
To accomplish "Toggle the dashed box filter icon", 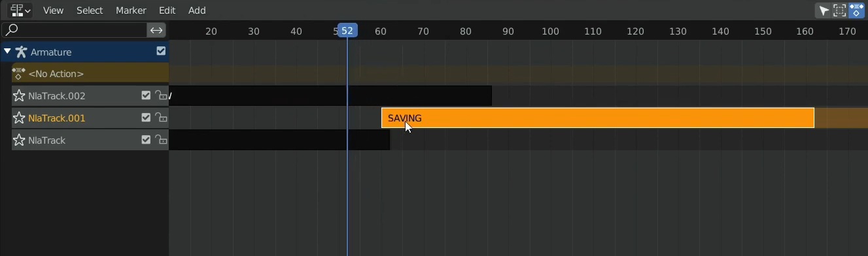I will pyautogui.click(x=840, y=10).
